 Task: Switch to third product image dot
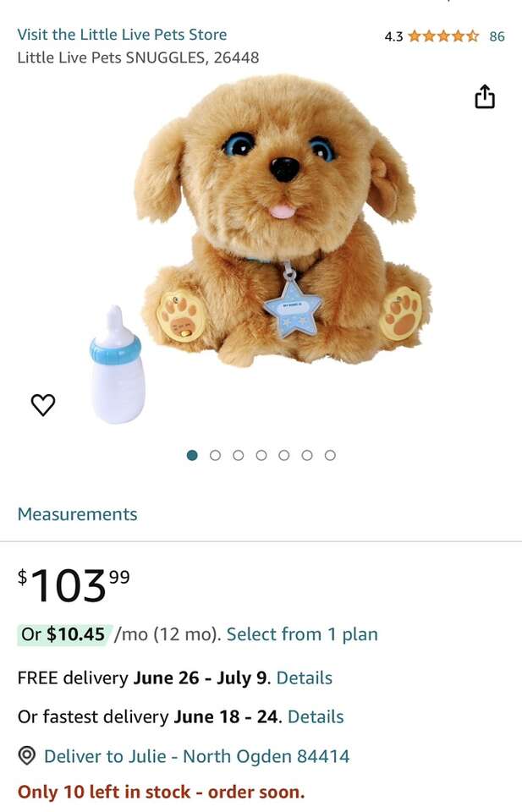pos(238,455)
